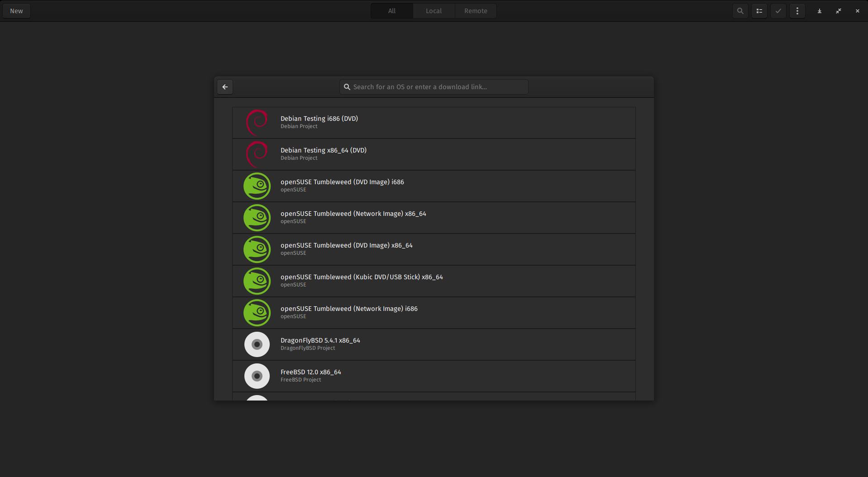Select openSUSE Tumbleweed (Network Image) i686

pyautogui.click(x=434, y=313)
